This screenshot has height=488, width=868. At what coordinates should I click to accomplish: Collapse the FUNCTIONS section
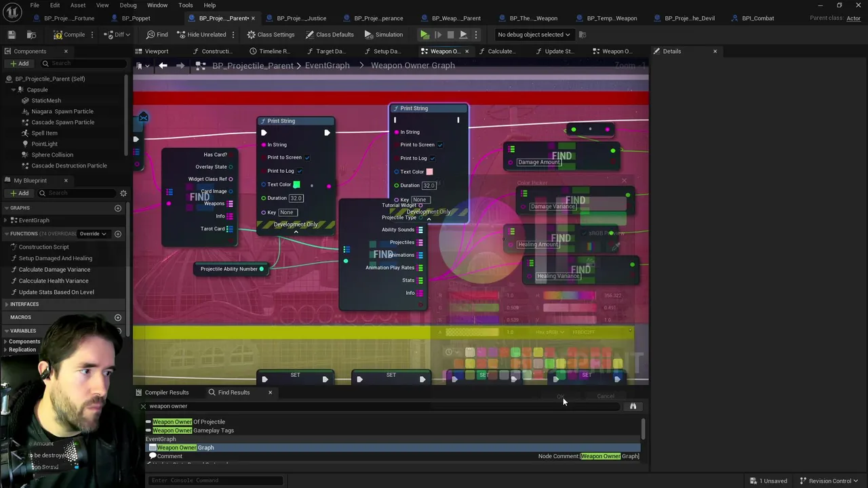[6, 234]
